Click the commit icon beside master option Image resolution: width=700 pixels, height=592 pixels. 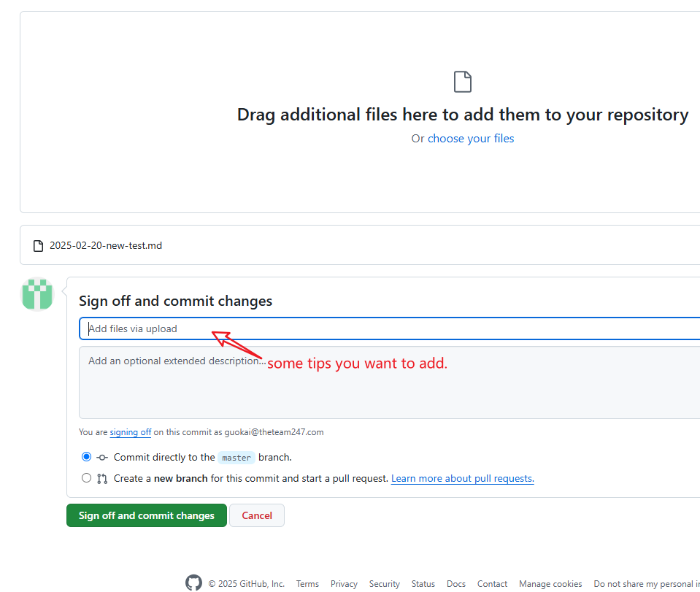point(102,457)
